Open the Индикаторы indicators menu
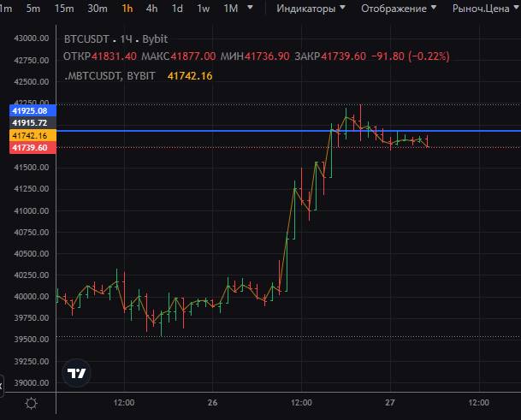Image resolution: width=521 pixels, height=420 pixels. pos(311,9)
